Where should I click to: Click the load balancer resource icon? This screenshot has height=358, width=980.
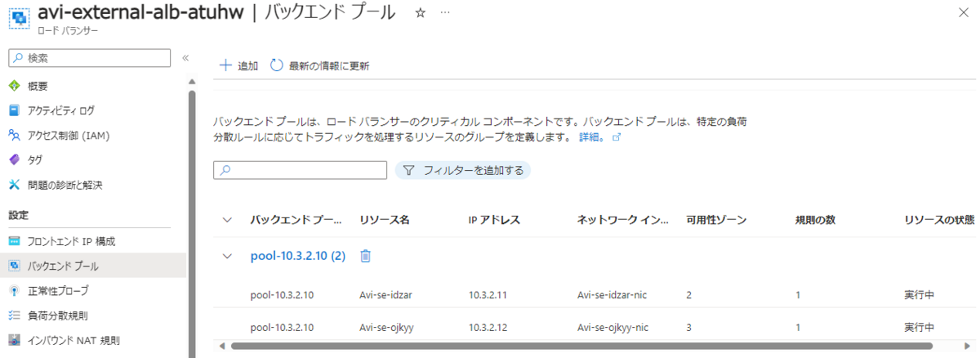(x=18, y=20)
